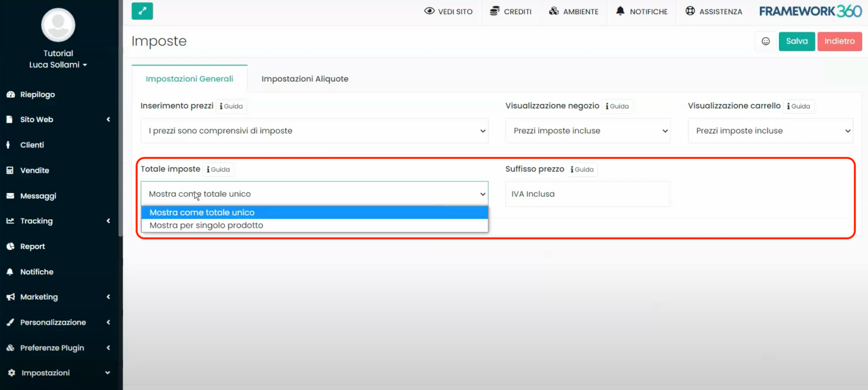This screenshot has width=868, height=390.
Task: Open Guida next to Suffisso prezzo
Action: pyautogui.click(x=582, y=170)
